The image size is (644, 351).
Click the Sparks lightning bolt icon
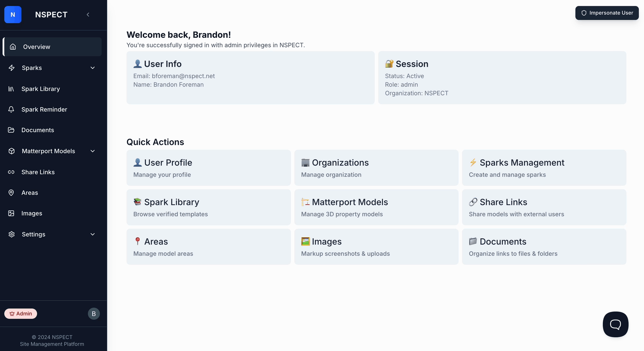point(12,68)
